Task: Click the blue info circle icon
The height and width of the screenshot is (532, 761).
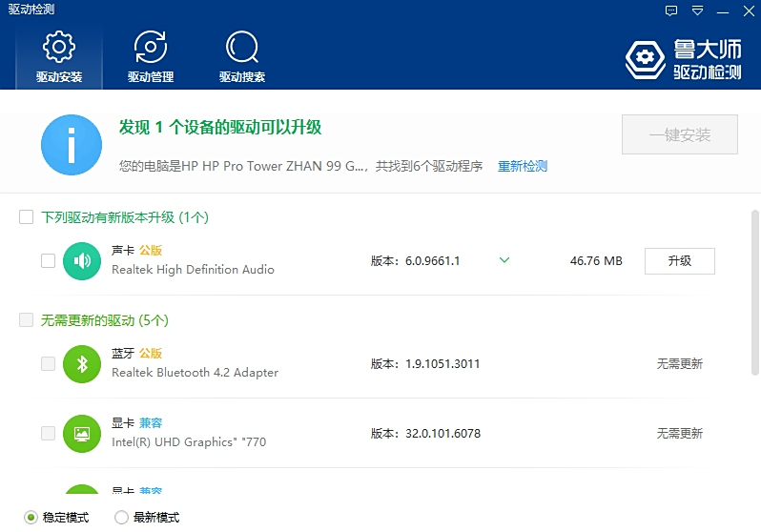Action: (72, 145)
